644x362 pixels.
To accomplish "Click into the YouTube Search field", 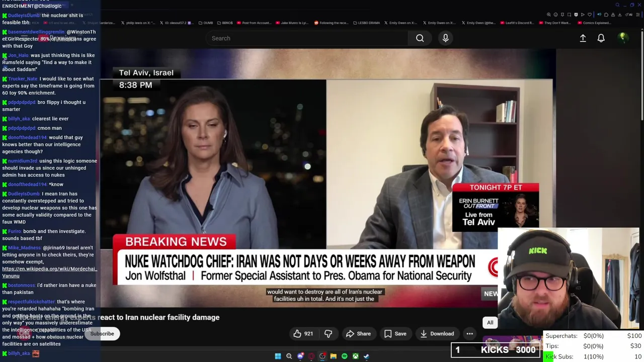I will (308, 38).
